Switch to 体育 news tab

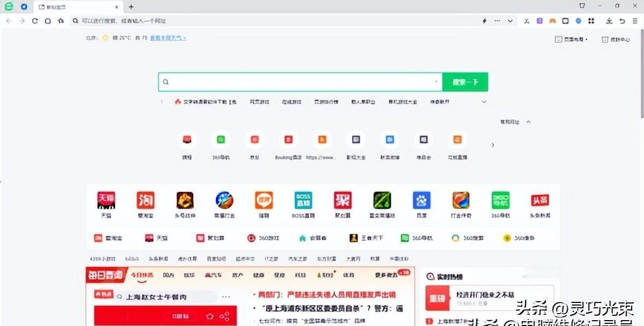(x=348, y=275)
